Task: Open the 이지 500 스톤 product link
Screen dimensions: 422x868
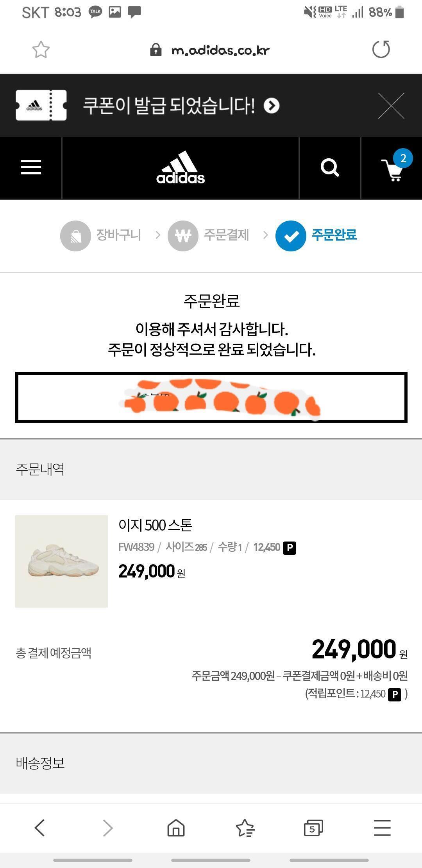Action: [x=156, y=525]
